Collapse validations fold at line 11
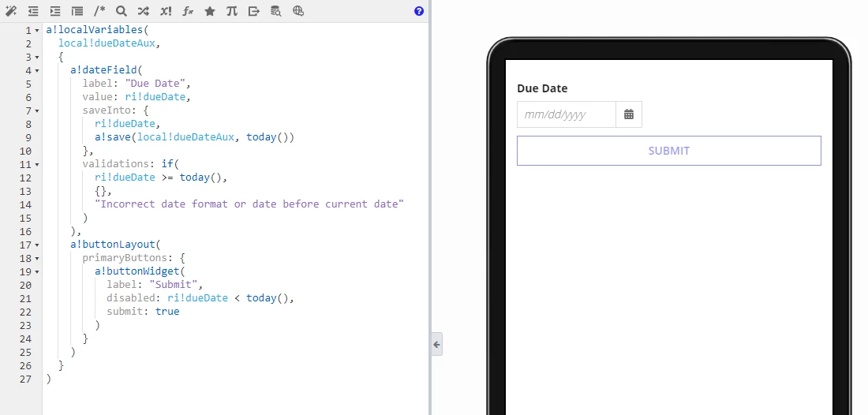 (37, 164)
